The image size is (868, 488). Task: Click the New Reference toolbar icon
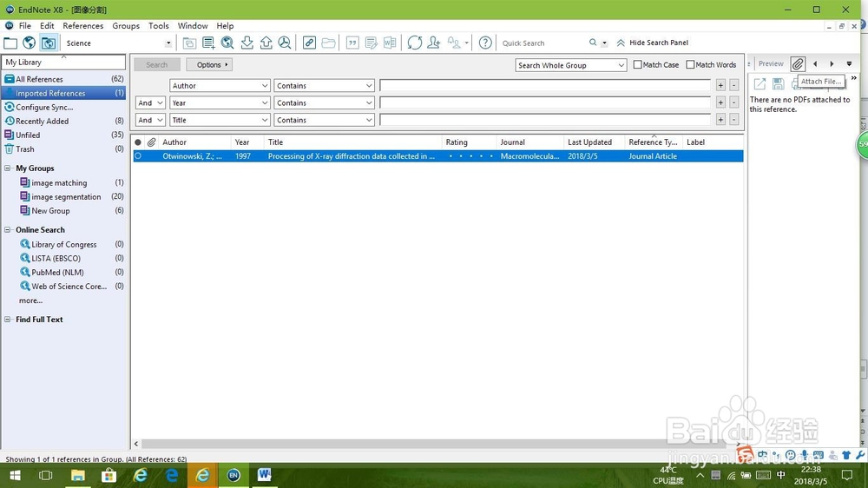click(208, 43)
